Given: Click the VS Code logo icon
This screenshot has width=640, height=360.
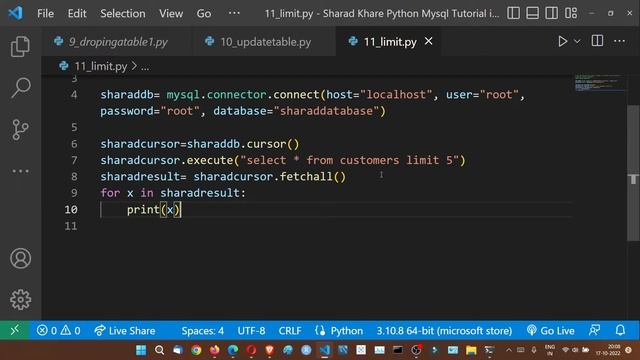Looking at the screenshot, I should pos(15,13).
